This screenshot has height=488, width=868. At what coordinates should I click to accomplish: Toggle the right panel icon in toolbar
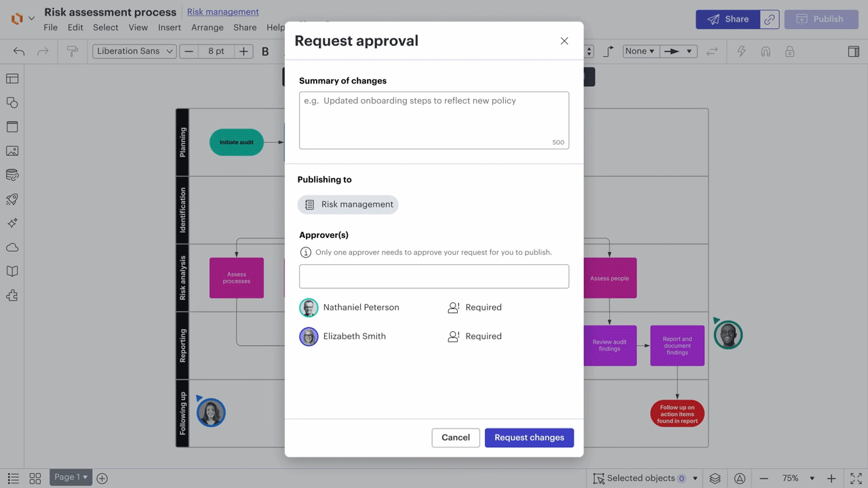[x=854, y=52]
